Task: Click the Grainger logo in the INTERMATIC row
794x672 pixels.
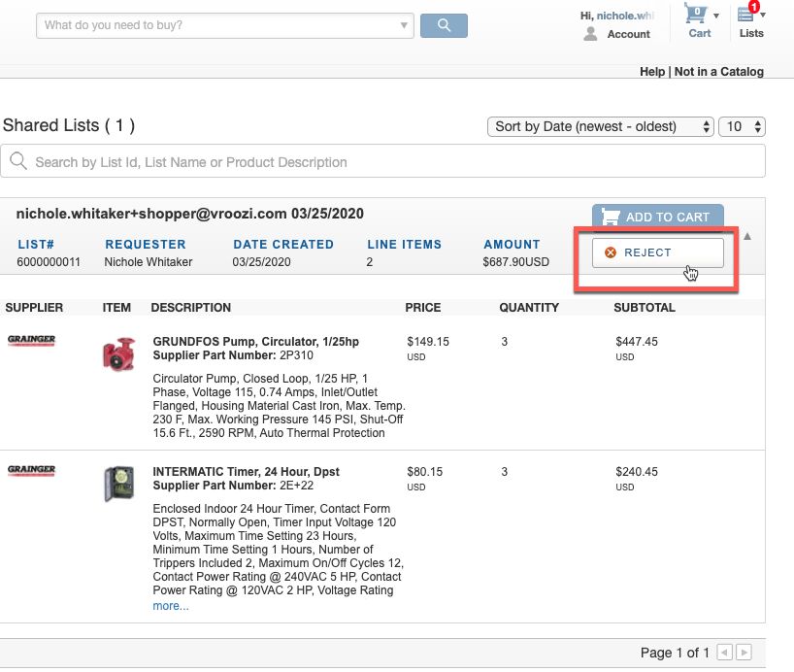Action: pos(31,470)
